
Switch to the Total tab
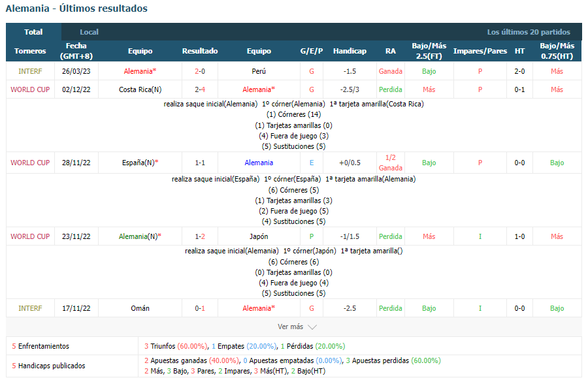[33, 32]
